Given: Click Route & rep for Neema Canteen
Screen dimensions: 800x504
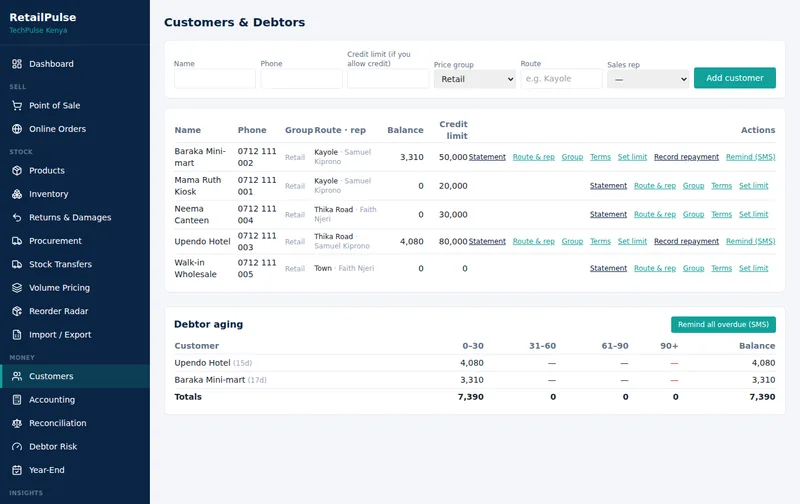Looking at the screenshot, I should pos(655,214).
